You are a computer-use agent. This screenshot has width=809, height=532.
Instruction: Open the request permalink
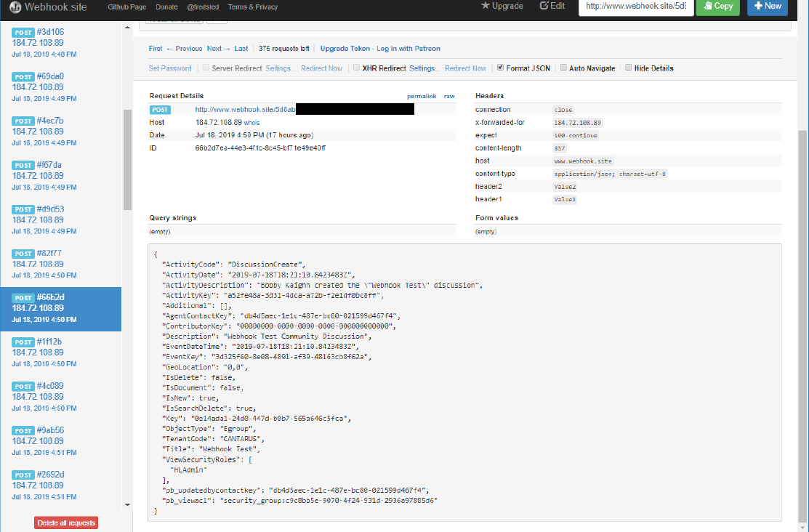422,96
